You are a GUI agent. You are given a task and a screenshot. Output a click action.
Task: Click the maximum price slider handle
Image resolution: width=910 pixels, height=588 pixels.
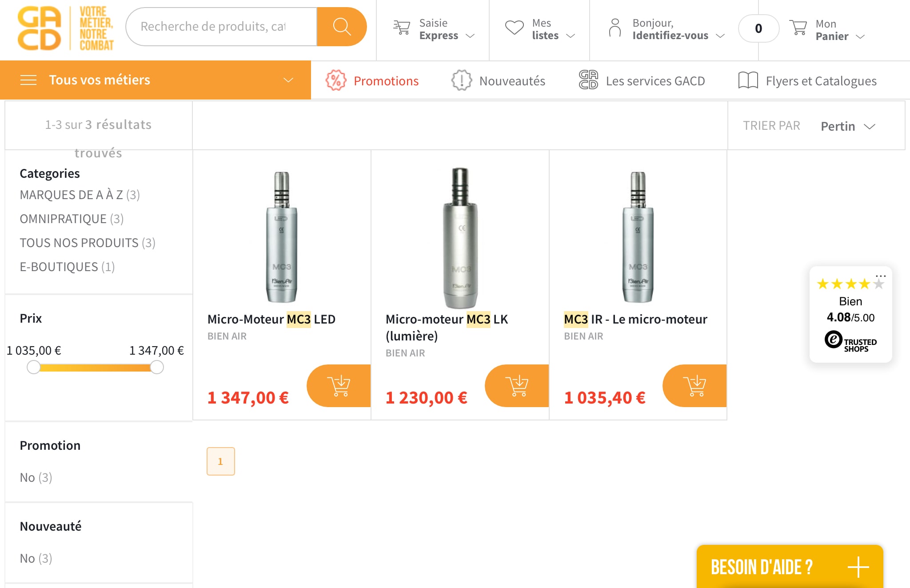[x=157, y=367]
